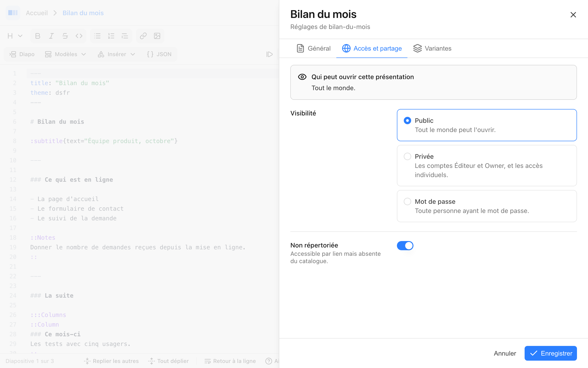Click the ':::Columns' line in editor
The image size is (588, 368).
click(48, 315)
